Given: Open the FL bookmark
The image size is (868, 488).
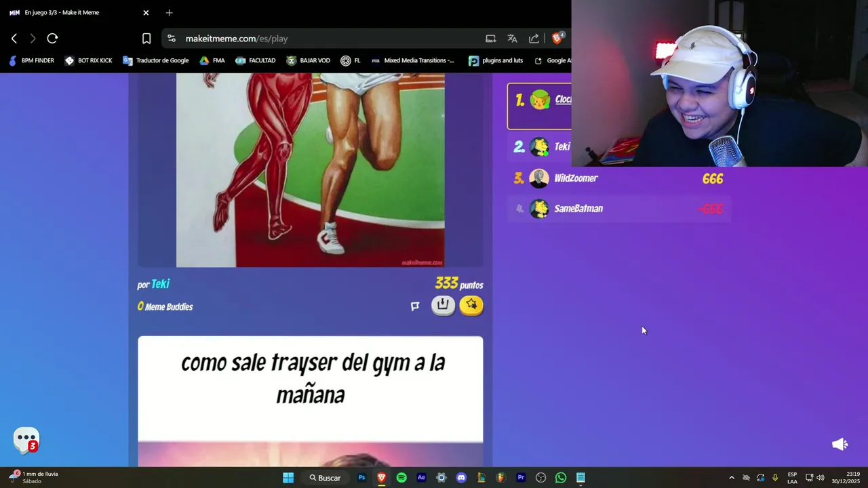Looking at the screenshot, I should click(351, 60).
